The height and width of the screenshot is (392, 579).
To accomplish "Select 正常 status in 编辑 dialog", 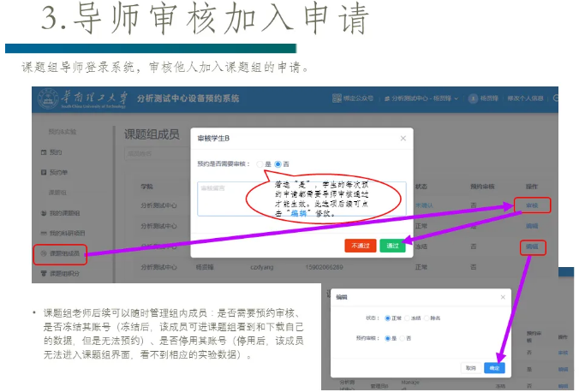I will pyautogui.click(x=388, y=318).
